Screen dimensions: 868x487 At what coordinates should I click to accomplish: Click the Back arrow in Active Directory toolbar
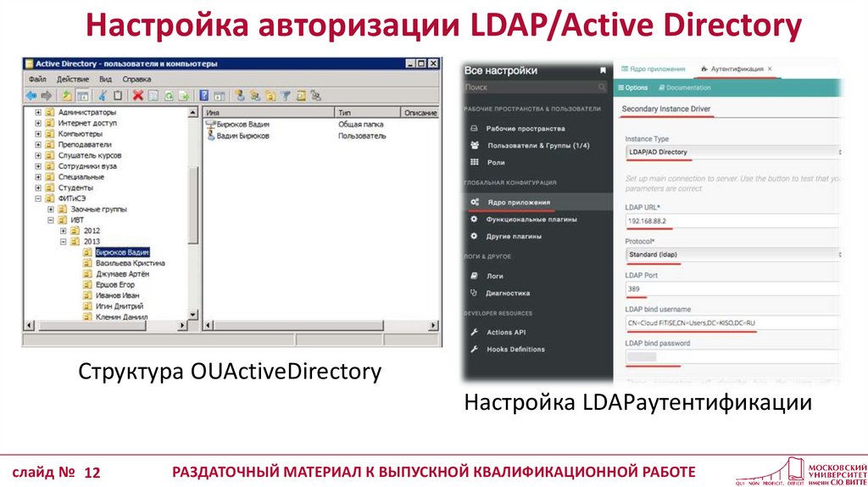pyautogui.click(x=31, y=96)
